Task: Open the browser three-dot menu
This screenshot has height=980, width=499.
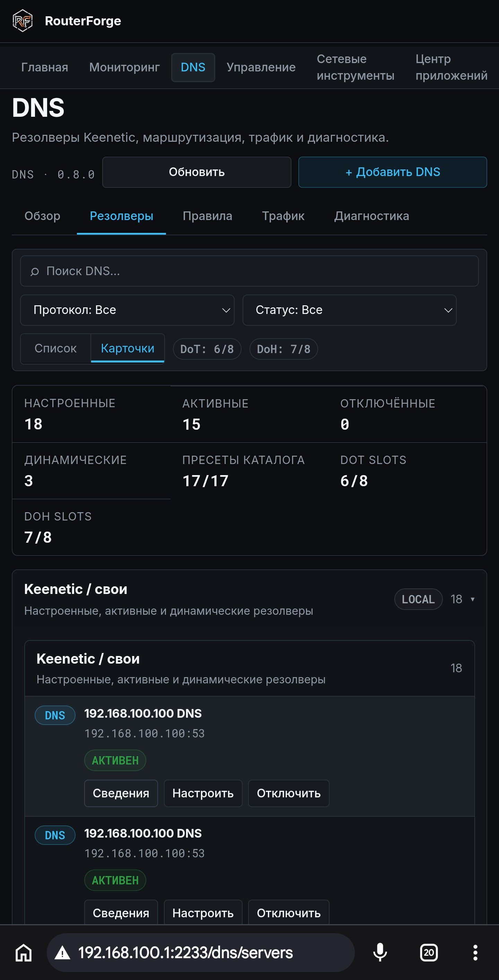Action: click(475, 953)
